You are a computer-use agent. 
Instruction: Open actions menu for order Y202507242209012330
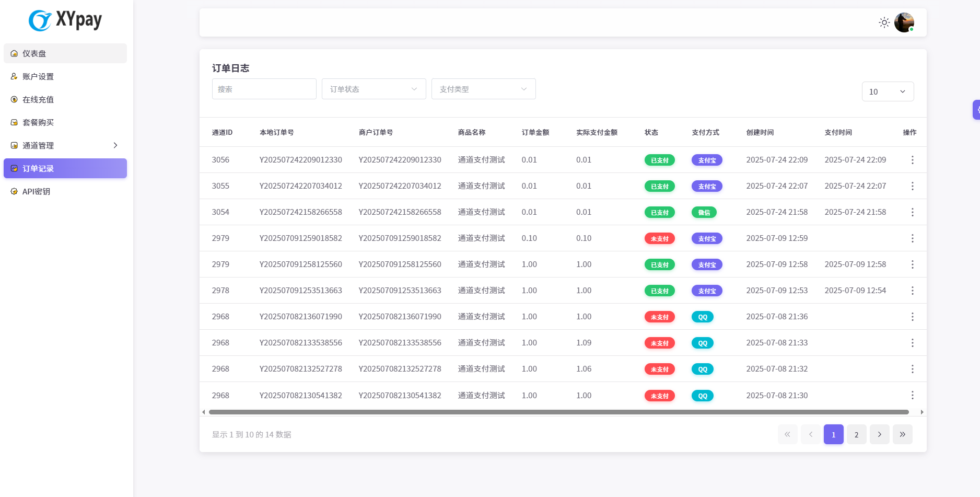point(912,160)
